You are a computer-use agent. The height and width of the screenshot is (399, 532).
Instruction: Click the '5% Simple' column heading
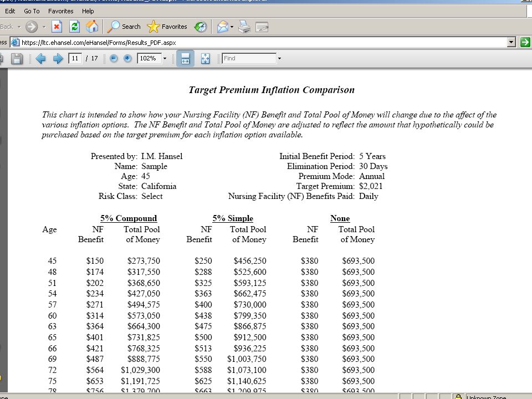(233, 218)
